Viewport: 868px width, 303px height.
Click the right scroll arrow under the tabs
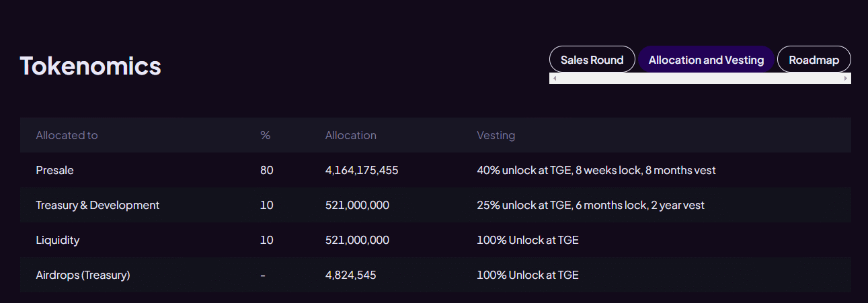(x=846, y=79)
